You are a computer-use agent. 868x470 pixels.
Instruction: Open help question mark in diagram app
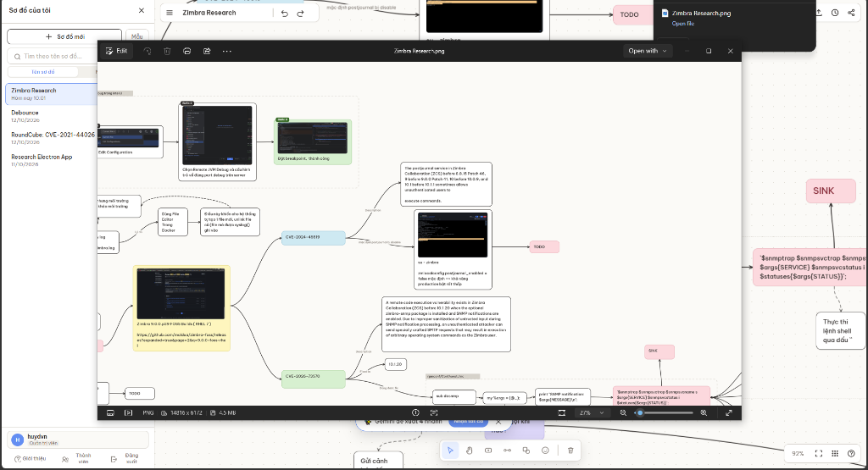tap(851, 453)
